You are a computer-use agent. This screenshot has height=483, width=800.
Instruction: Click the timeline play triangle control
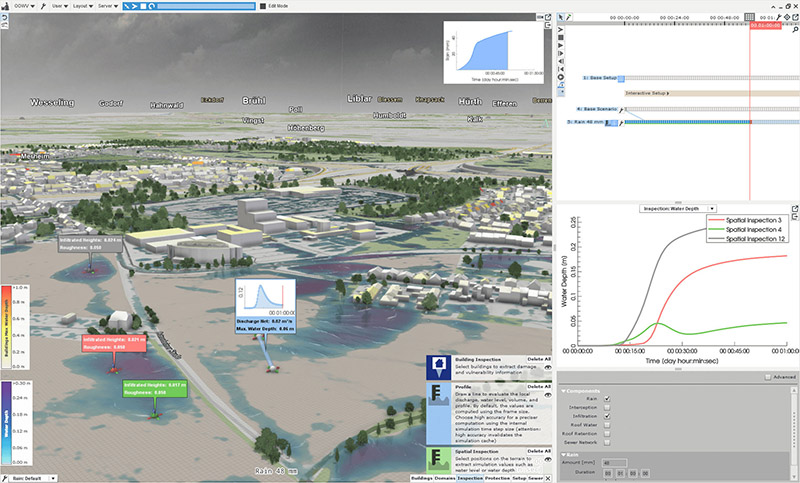point(561,45)
